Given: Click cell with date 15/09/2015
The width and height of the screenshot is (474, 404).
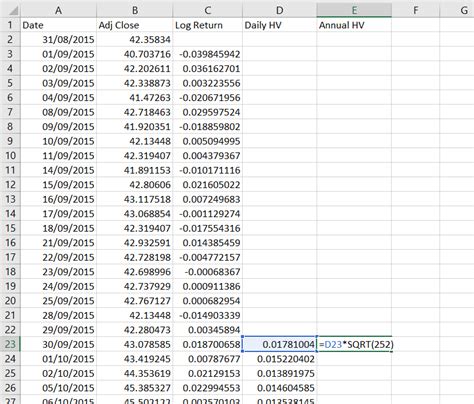Looking at the screenshot, I should pyautogui.click(x=58, y=184).
